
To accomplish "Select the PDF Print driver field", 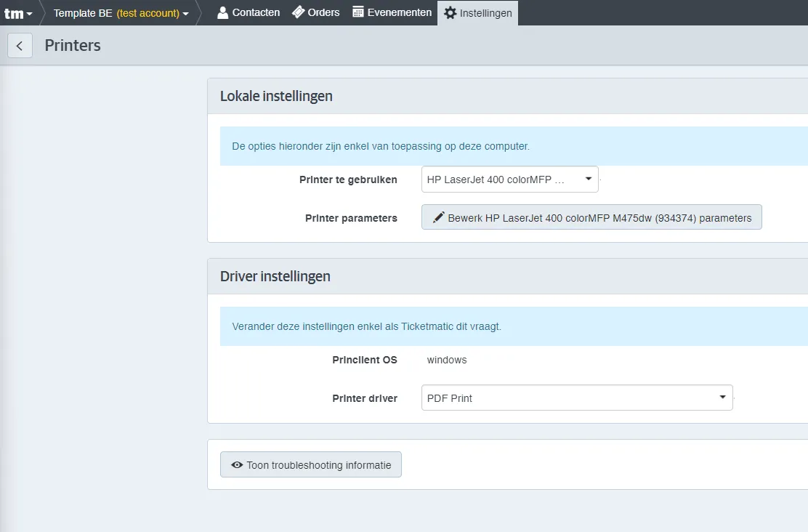I will [577, 398].
